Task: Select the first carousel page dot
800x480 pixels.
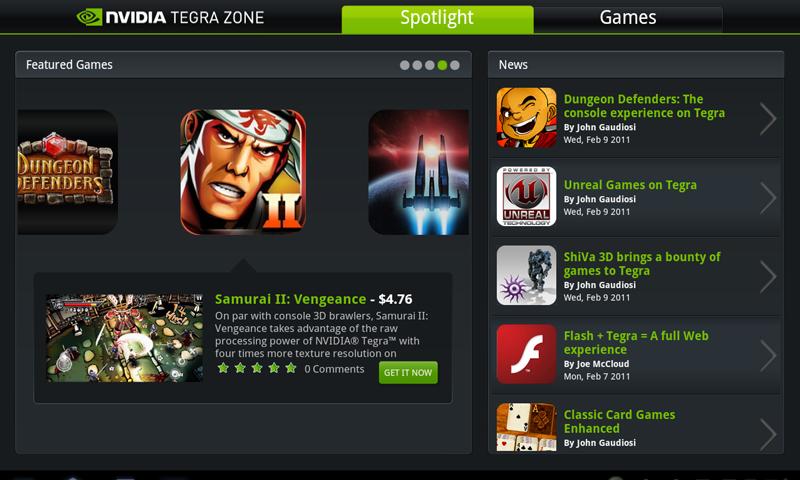Action: pyautogui.click(x=405, y=65)
